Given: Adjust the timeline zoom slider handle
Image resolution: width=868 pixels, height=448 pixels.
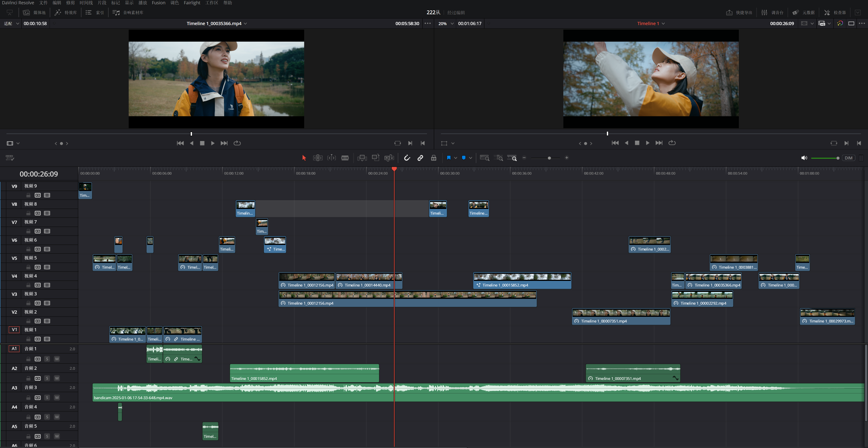Looking at the screenshot, I should coord(549,158).
